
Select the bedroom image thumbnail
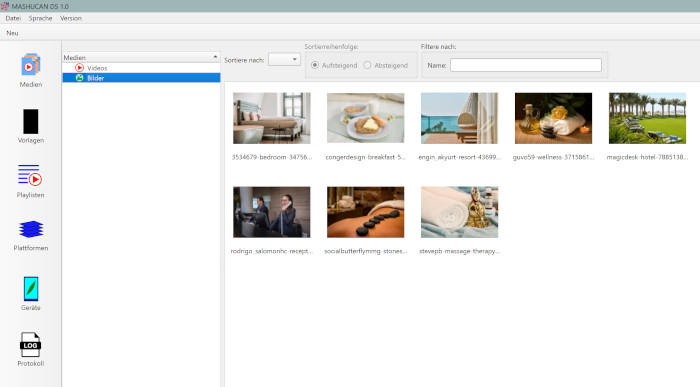coord(271,118)
